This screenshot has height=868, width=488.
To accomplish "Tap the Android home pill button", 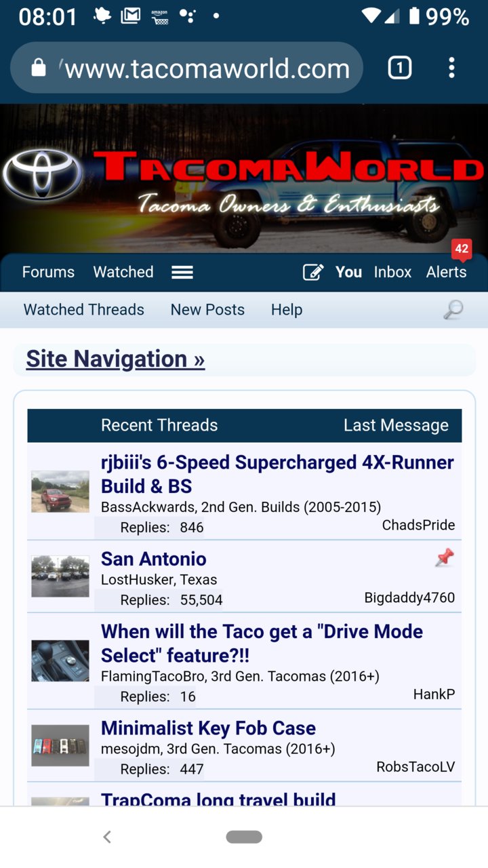I will click(x=244, y=837).
